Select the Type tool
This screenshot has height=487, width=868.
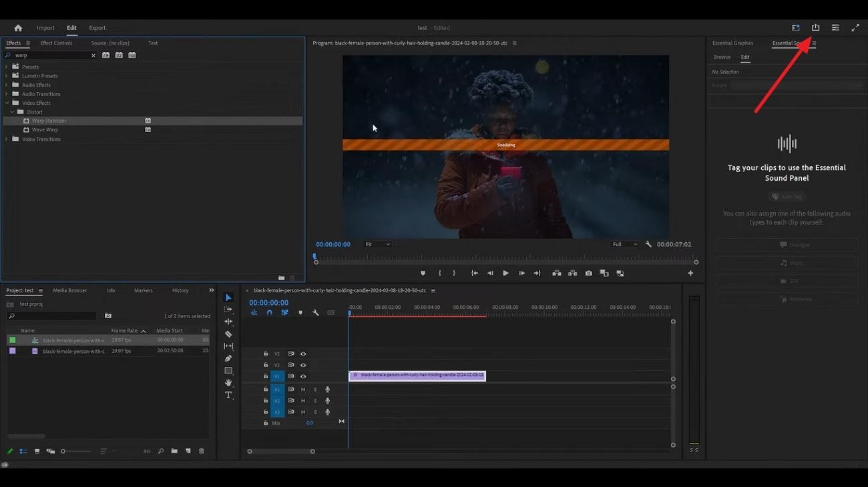(x=228, y=395)
